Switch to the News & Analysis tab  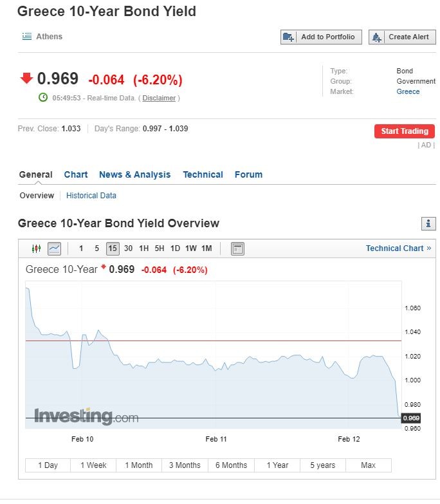[x=134, y=174]
